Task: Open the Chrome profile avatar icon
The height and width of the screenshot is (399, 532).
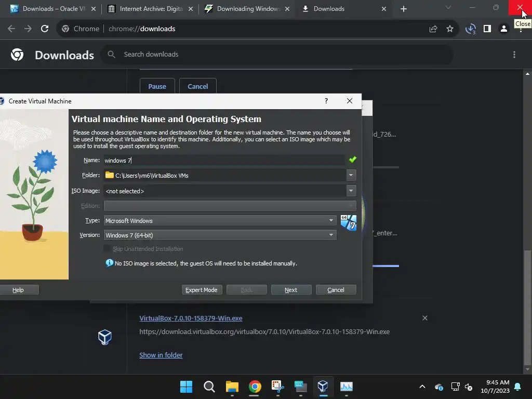Action: click(x=504, y=29)
